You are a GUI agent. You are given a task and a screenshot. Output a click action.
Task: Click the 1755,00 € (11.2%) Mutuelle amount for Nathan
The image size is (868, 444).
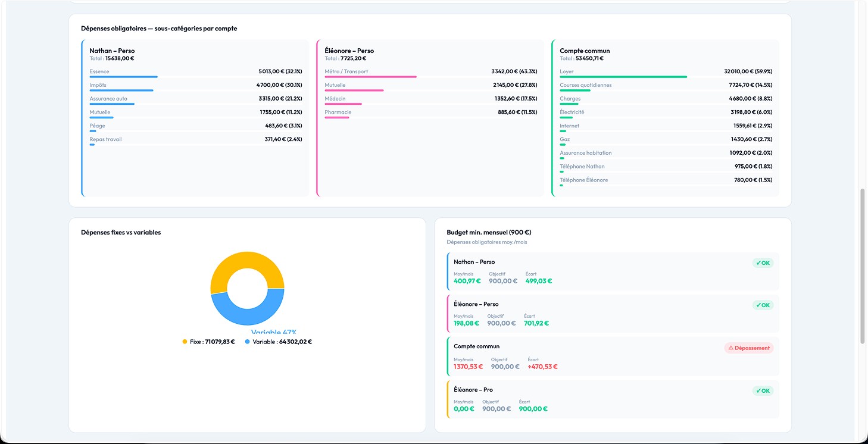[280, 112]
